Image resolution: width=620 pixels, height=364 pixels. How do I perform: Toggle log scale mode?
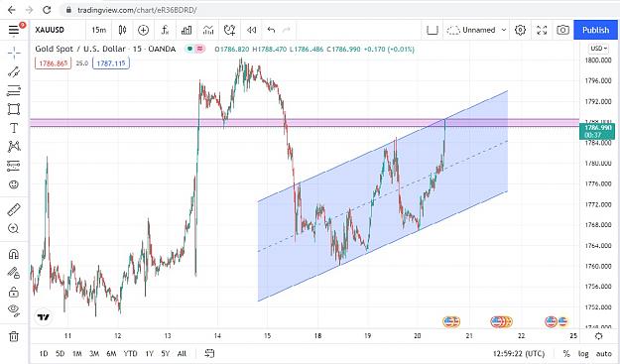pyautogui.click(x=583, y=353)
